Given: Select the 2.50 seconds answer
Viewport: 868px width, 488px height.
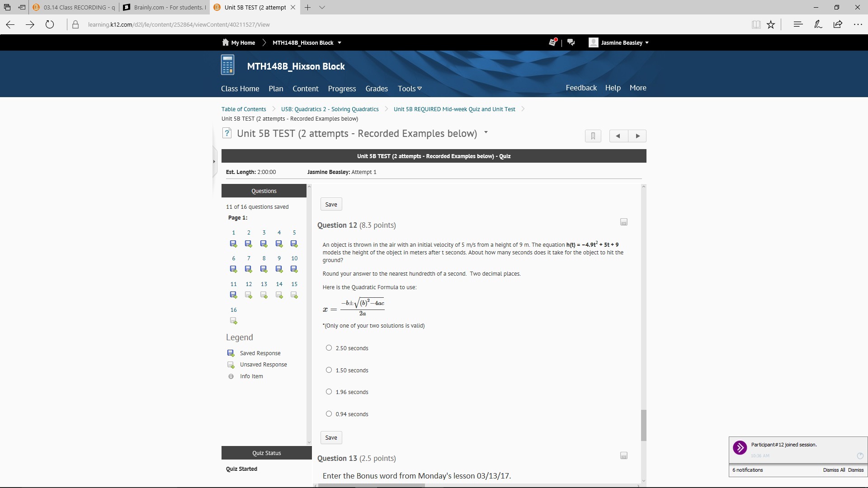Looking at the screenshot, I should (329, 348).
